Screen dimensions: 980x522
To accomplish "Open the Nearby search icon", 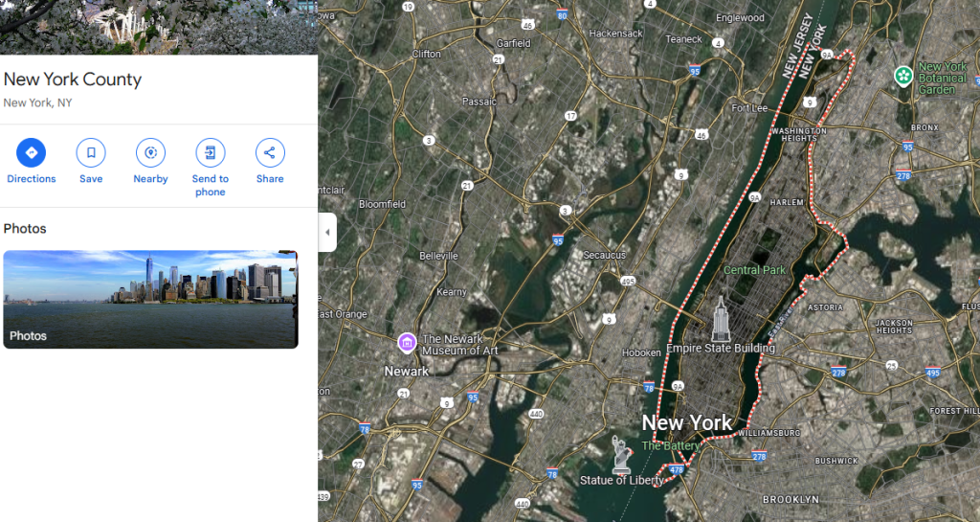I will coord(150,152).
